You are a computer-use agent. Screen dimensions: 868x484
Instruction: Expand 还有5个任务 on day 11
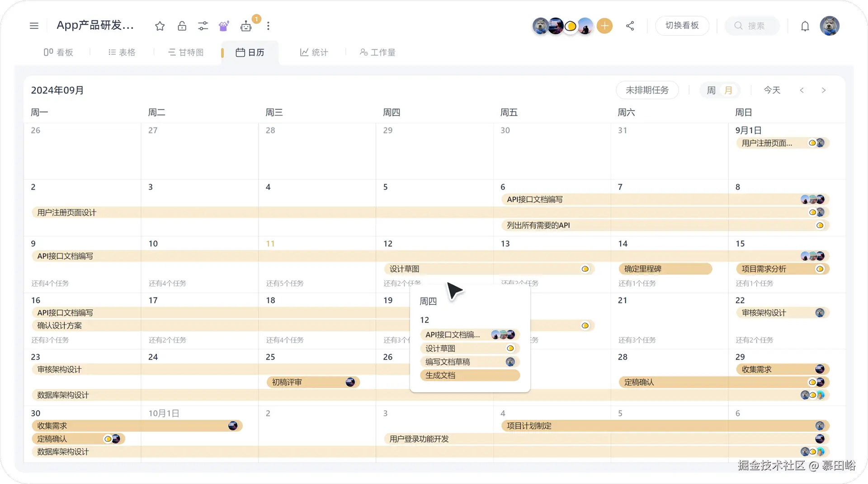click(285, 283)
